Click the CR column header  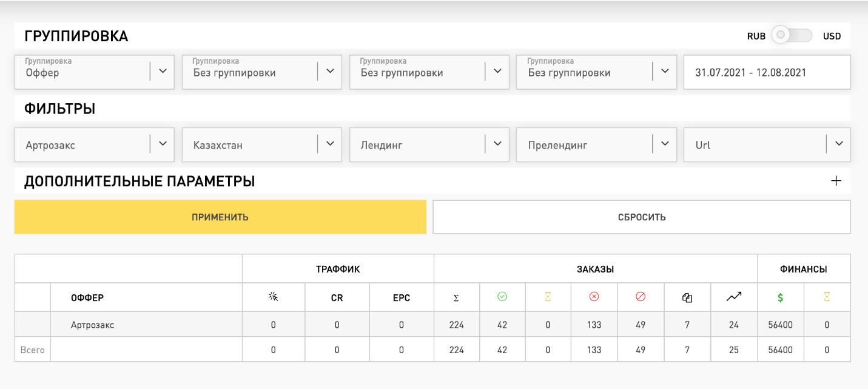pyautogui.click(x=337, y=298)
